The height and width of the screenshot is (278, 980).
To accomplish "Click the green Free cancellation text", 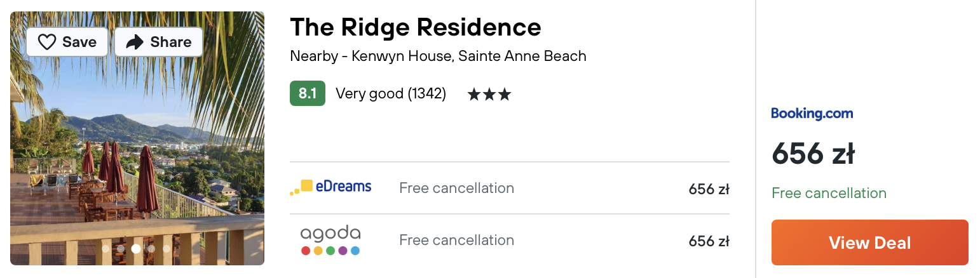I will pos(829,193).
